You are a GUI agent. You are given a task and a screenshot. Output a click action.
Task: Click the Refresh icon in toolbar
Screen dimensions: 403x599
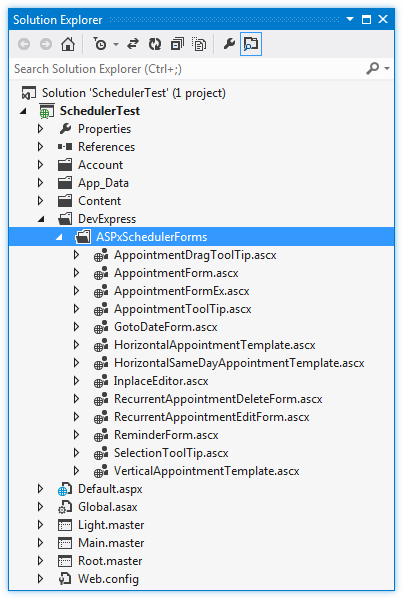point(155,44)
